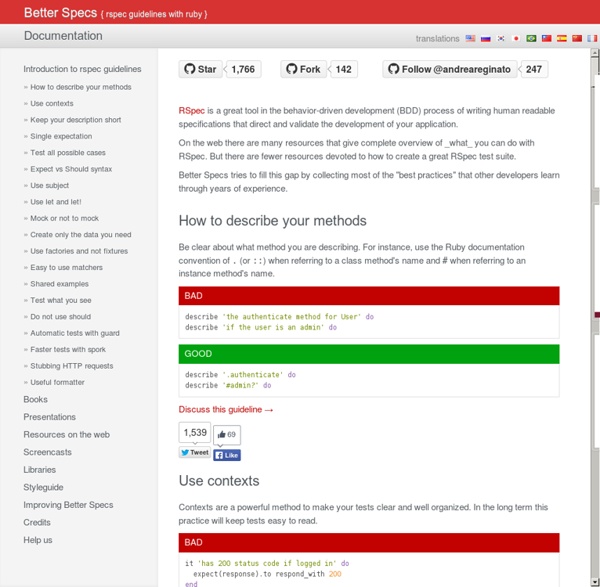This screenshot has width=600, height=587.
Task: Select the Spanish flag translation
Action: (562, 38)
